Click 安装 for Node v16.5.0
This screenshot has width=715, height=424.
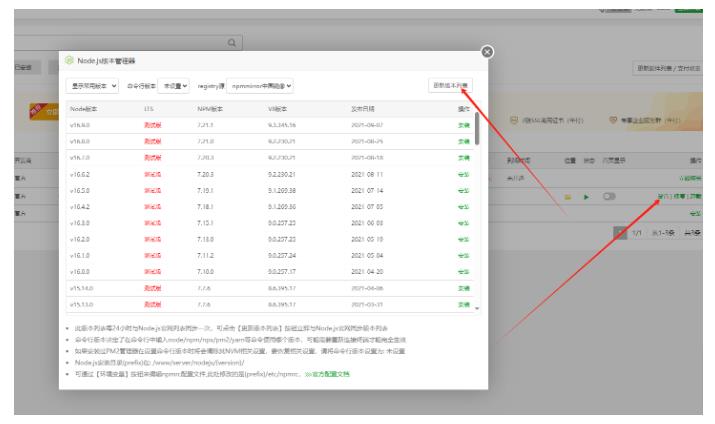point(464,191)
